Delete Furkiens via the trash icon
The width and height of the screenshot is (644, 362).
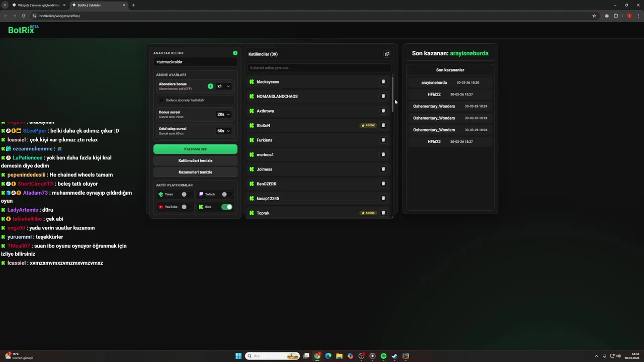pos(383,140)
